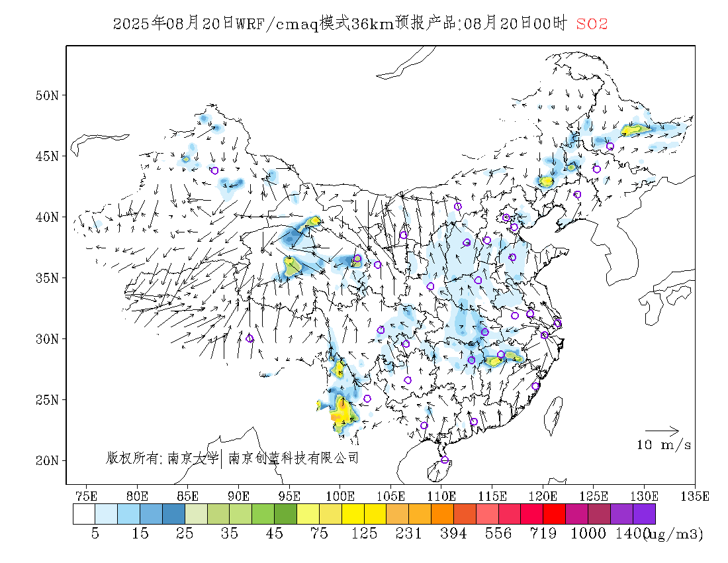Click the 115E longitude axis label

click(x=492, y=496)
